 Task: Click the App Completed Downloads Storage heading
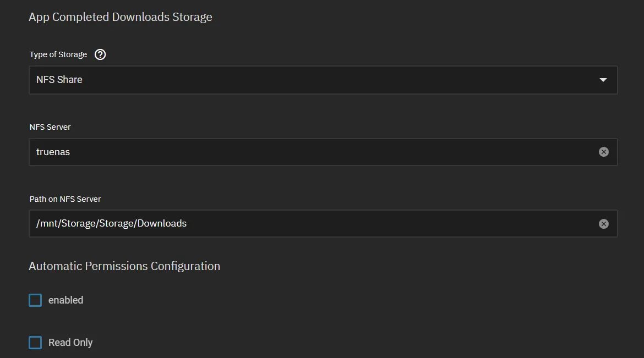point(121,17)
